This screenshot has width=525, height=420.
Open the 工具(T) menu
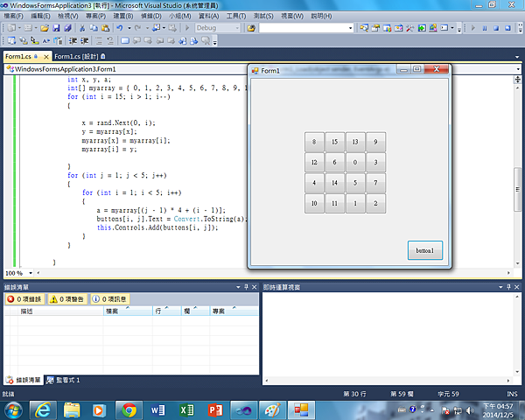coord(235,17)
